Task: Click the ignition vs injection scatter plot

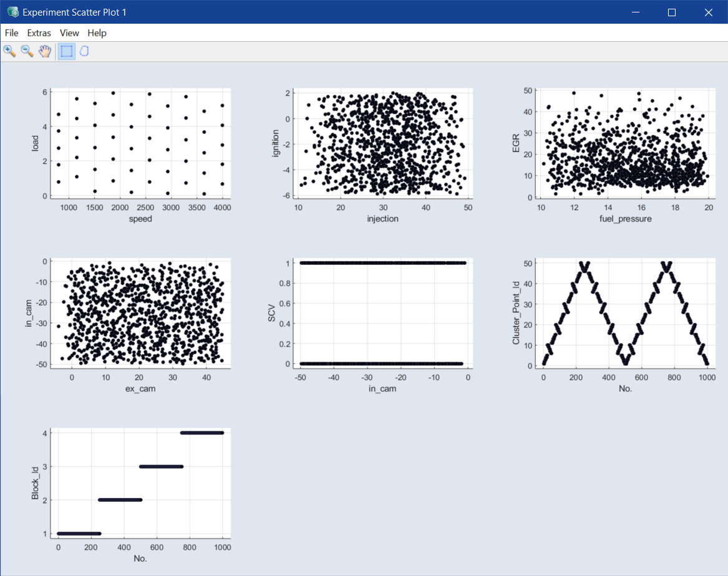Action: tap(383, 143)
